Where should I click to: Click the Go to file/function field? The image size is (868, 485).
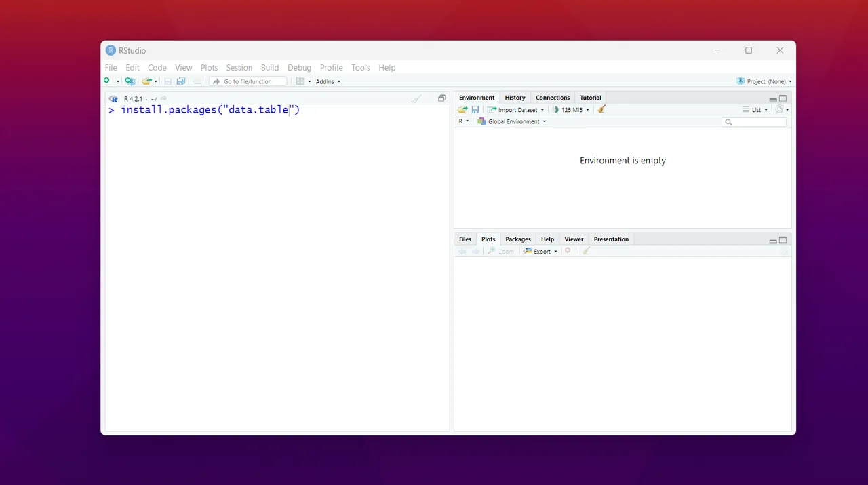[x=248, y=81]
